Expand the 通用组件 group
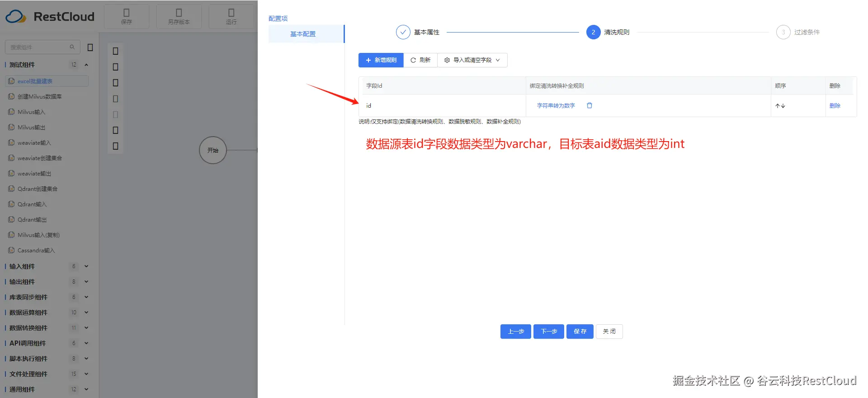Screen dimensions: 868x398 point(86,389)
